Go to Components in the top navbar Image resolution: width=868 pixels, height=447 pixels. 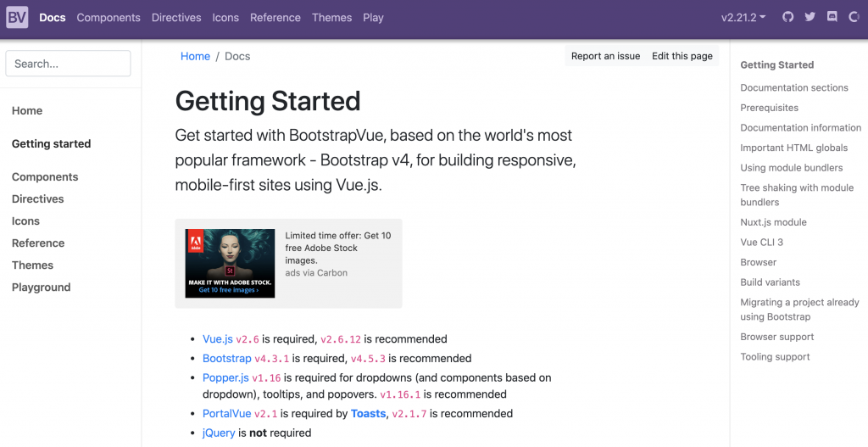tap(108, 17)
